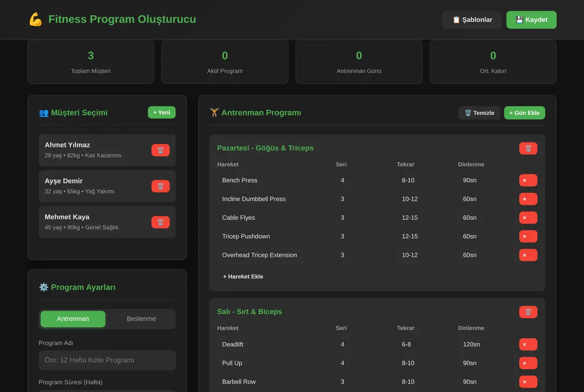Switch to the Antrenman tab

tap(73, 319)
